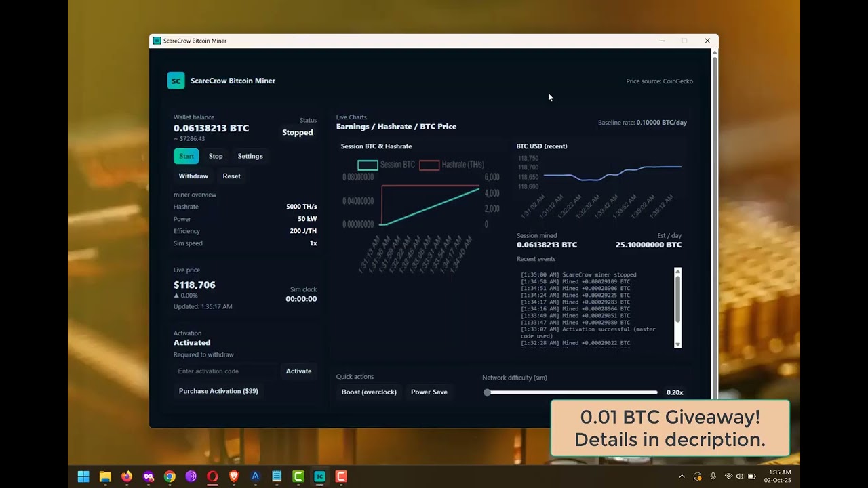The image size is (868, 488).
Task: Toggle Hashrate (TH/s) series in chart legend
Action: click(x=452, y=165)
